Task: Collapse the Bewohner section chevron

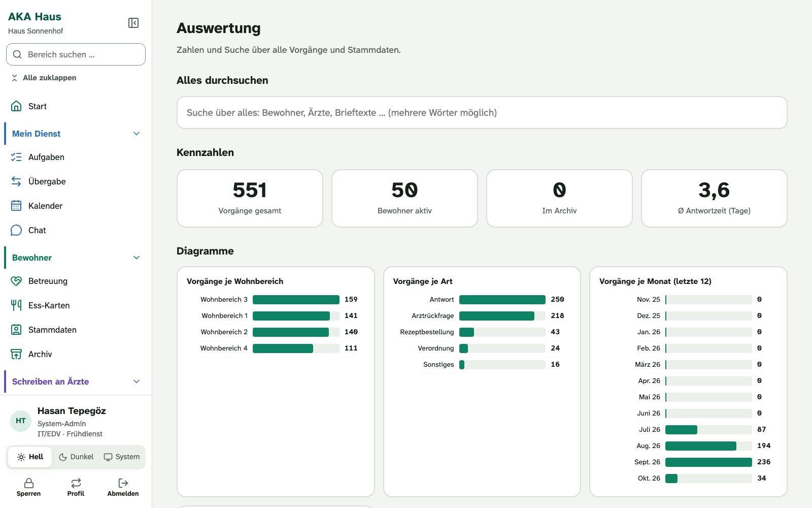Action: (x=137, y=258)
